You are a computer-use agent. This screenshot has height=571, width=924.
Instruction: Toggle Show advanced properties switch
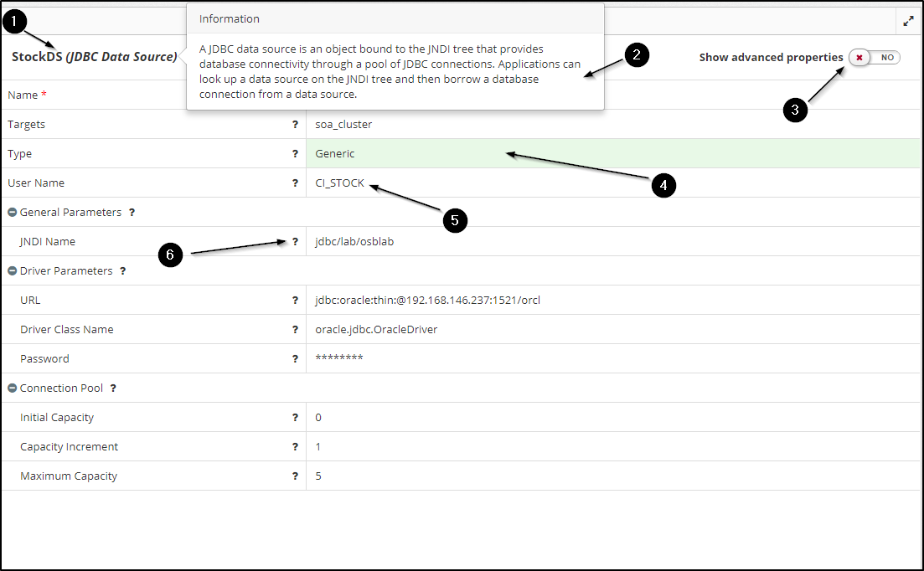[874, 58]
